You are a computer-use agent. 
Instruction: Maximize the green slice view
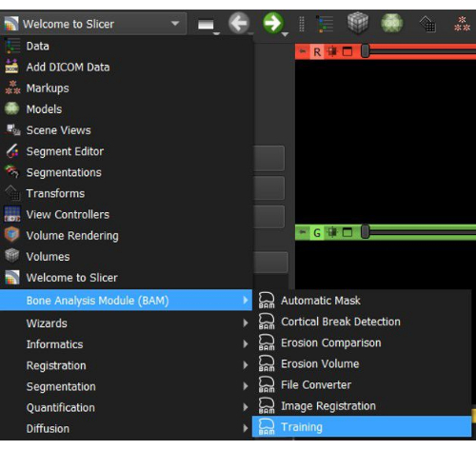(x=347, y=233)
